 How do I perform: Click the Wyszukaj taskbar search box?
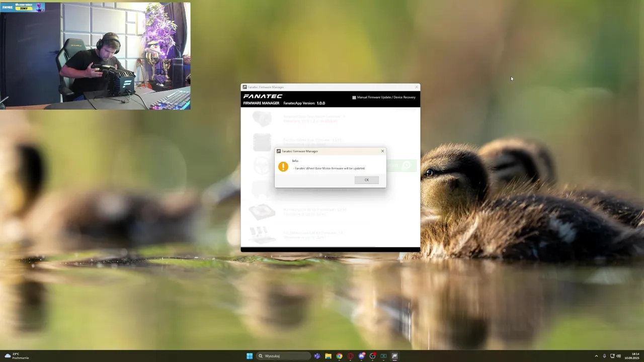[283, 356]
